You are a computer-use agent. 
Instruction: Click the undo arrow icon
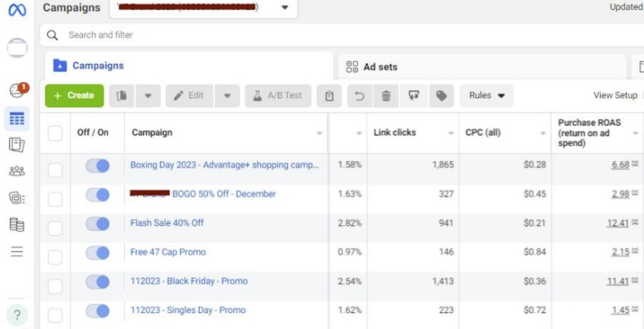359,96
